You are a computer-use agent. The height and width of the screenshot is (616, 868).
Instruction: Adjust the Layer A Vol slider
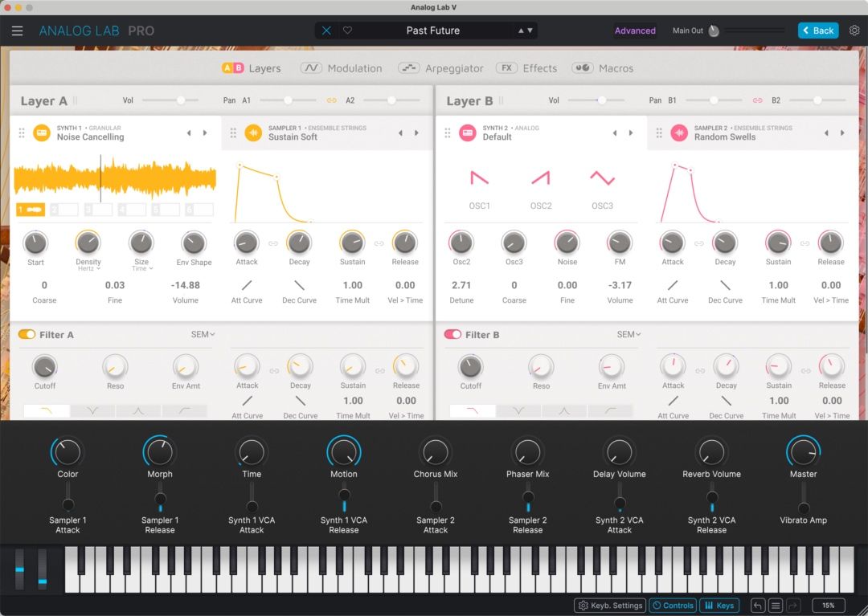click(170, 100)
